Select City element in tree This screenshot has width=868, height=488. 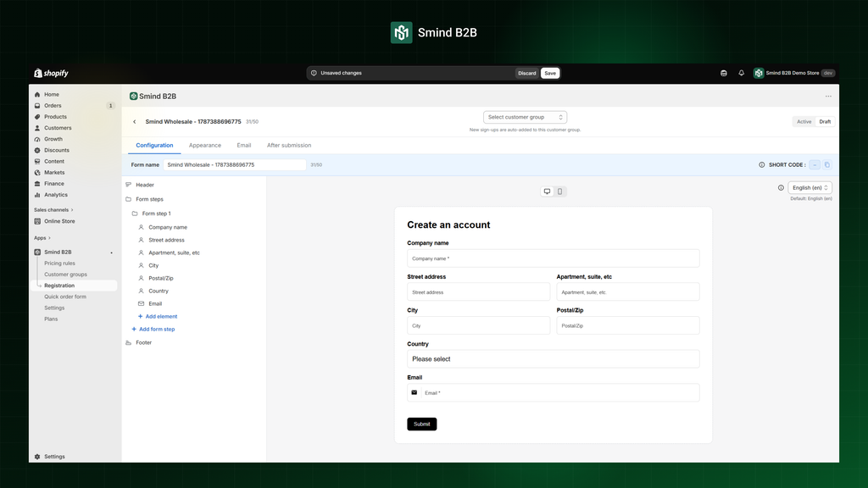point(153,265)
